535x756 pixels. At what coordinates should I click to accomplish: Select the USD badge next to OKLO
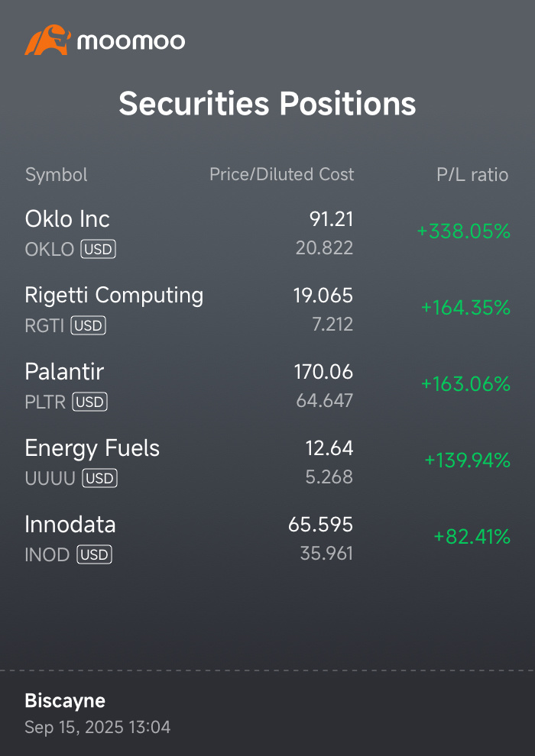[x=99, y=249]
